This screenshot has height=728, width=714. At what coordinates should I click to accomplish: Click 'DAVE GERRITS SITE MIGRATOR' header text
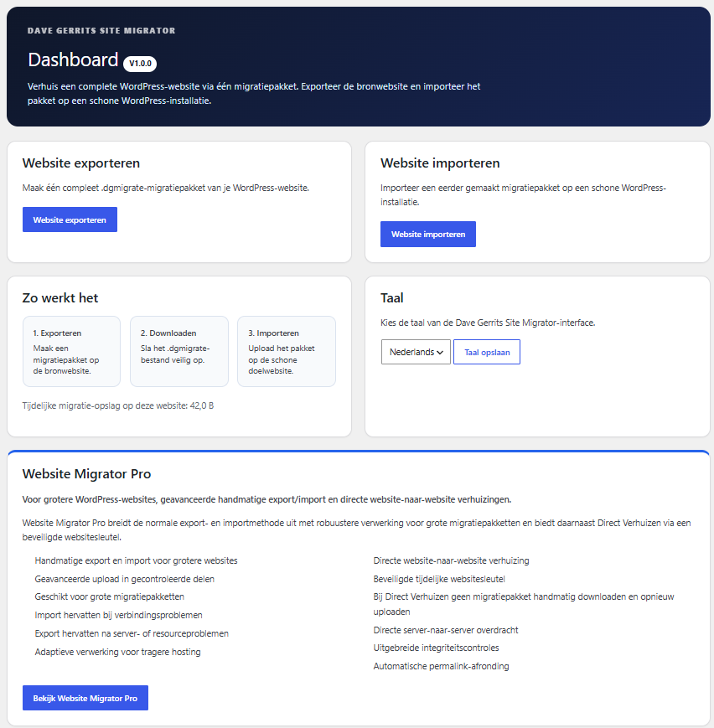tap(101, 31)
